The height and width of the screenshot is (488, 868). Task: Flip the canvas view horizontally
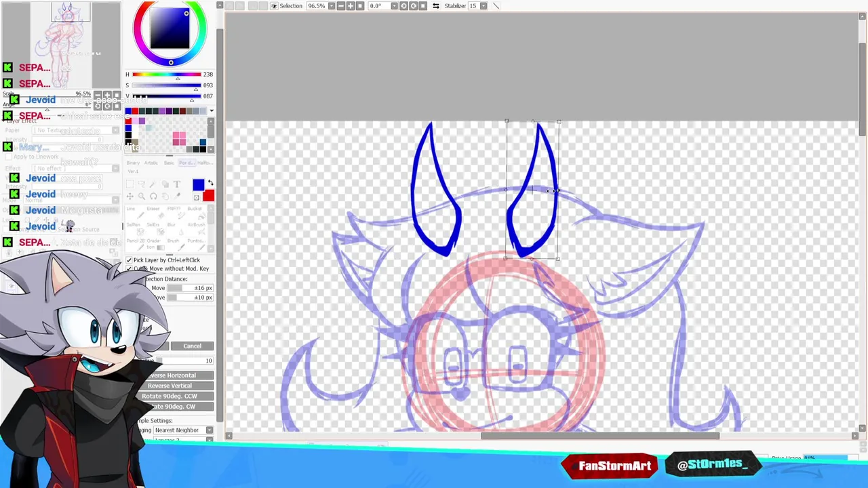point(436,5)
